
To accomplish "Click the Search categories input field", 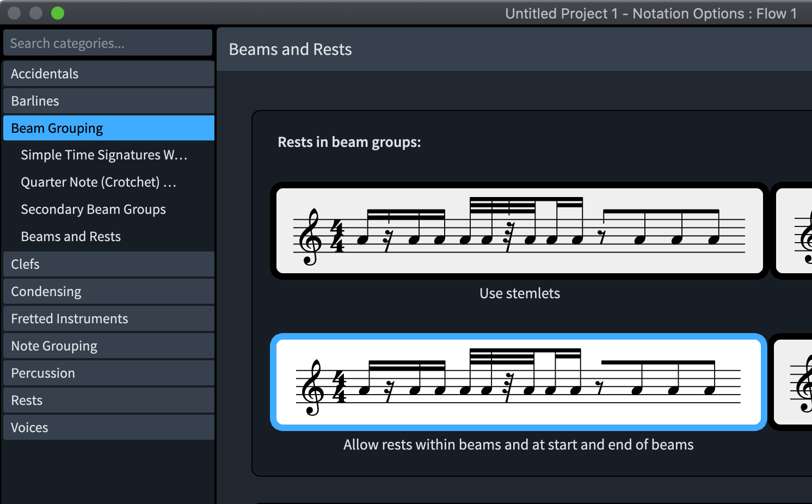I will [x=108, y=43].
